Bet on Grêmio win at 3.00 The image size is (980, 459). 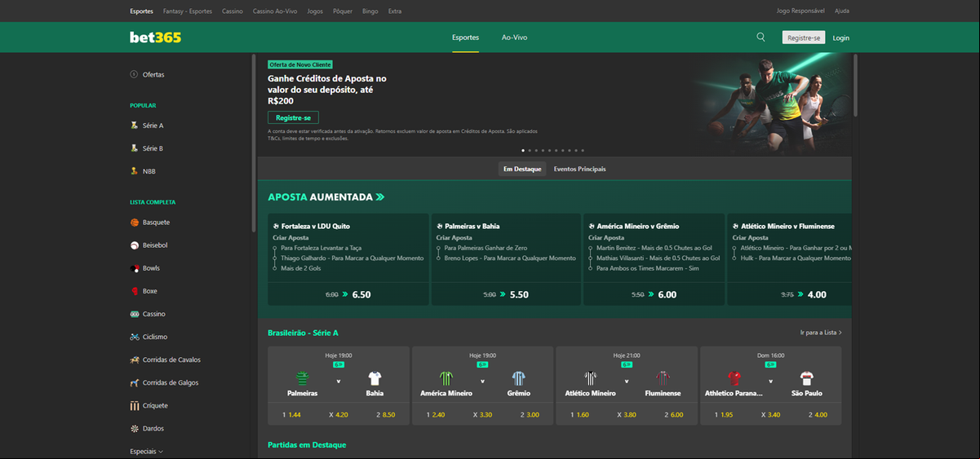click(x=530, y=415)
